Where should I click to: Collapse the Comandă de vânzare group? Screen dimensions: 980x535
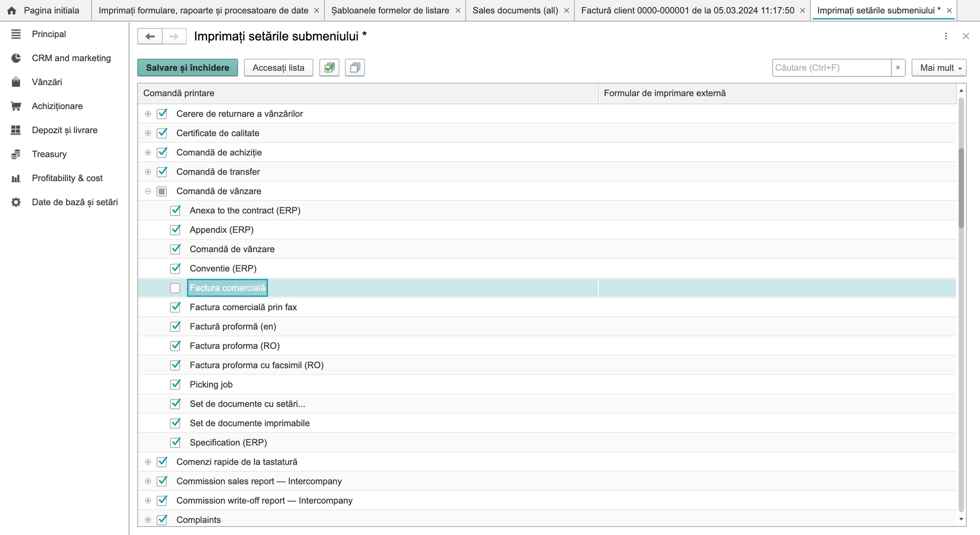point(148,191)
